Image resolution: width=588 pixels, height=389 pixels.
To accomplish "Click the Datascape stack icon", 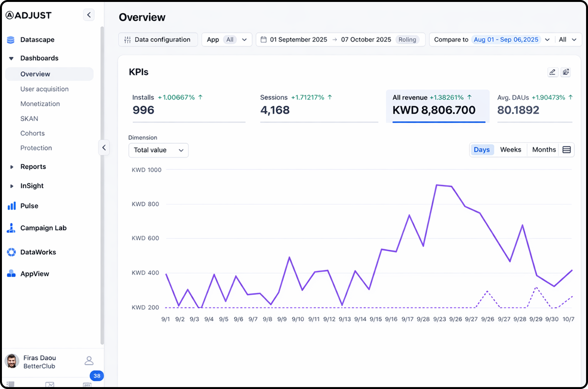I will (x=11, y=40).
